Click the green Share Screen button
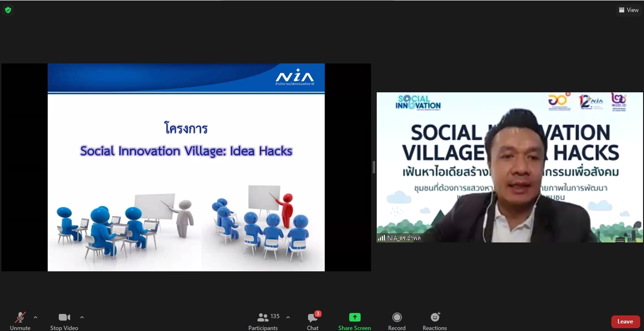This screenshot has height=331, width=644. point(354,321)
